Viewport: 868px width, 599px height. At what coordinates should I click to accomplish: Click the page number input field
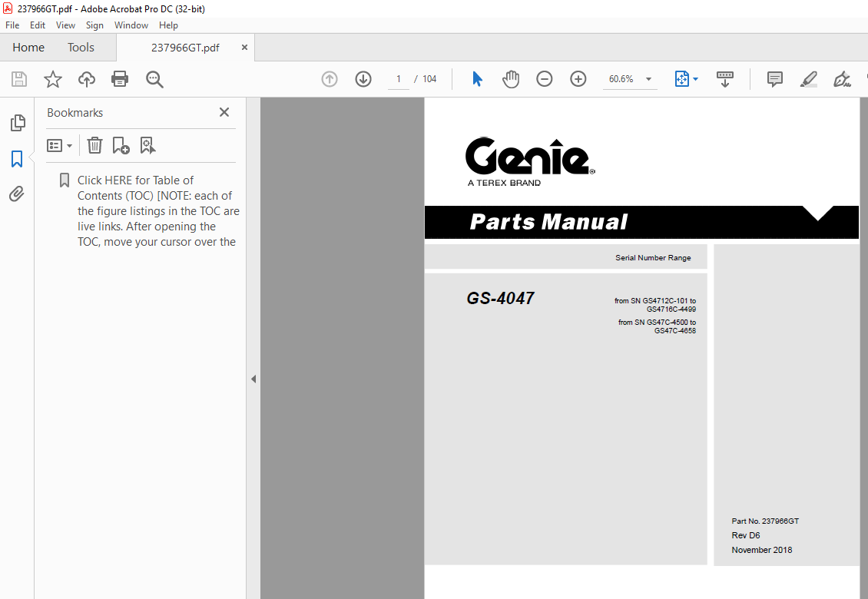[x=398, y=79]
